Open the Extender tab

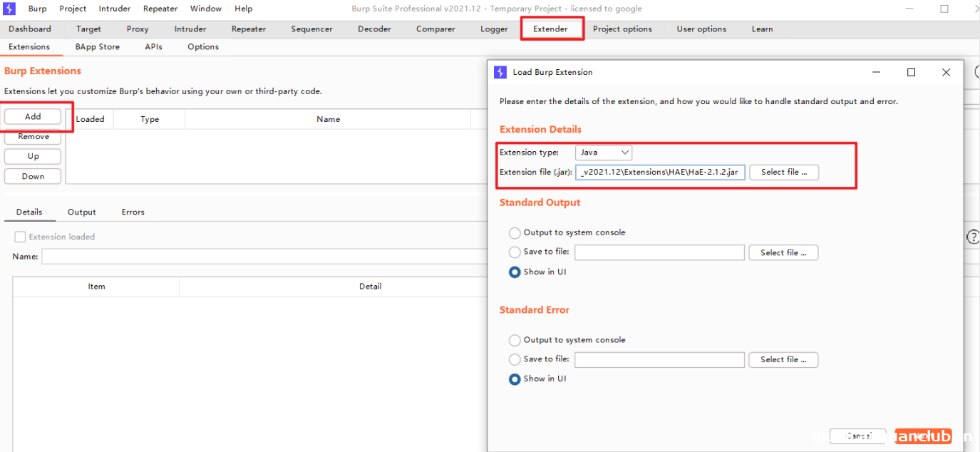pos(550,29)
